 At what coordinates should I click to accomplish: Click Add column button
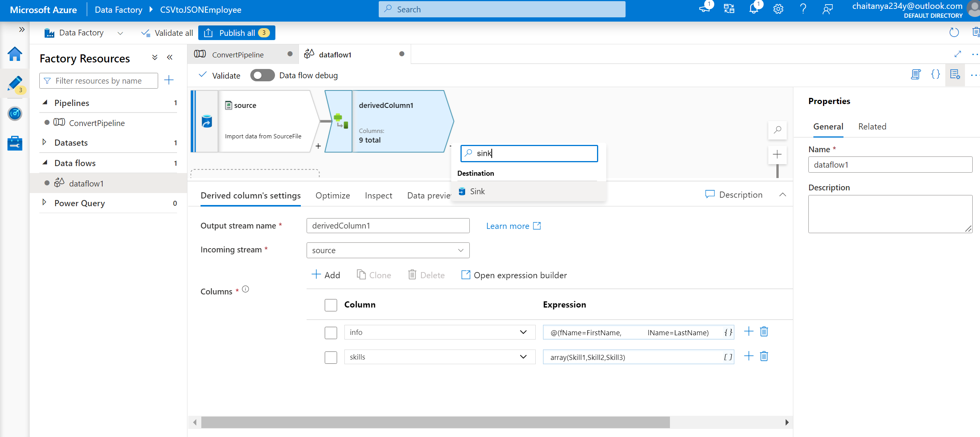[326, 275]
